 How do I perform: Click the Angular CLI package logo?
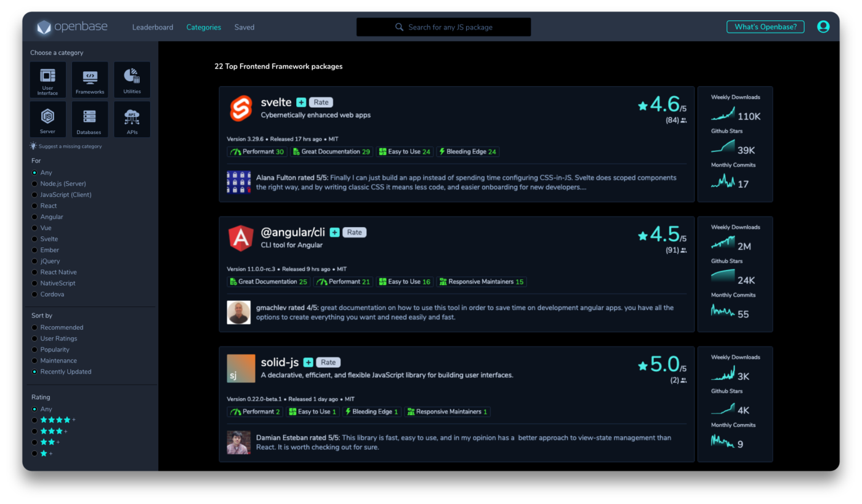[x=241, y=238]
